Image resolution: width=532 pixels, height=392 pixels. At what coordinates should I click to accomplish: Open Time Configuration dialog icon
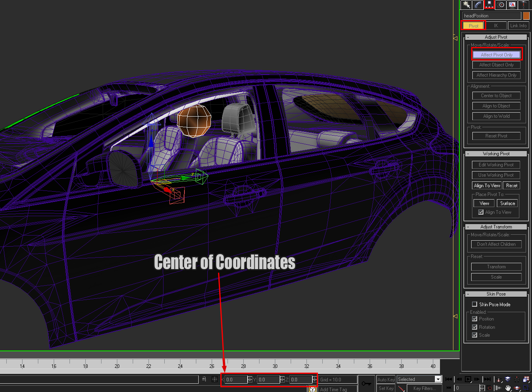click(489, 388)
